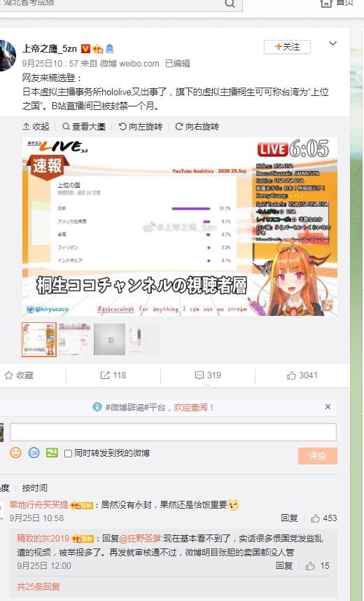Viewport: 364px width, 601px height.
Task: Follow the user with +关注 button
Action: click(288, 47)
